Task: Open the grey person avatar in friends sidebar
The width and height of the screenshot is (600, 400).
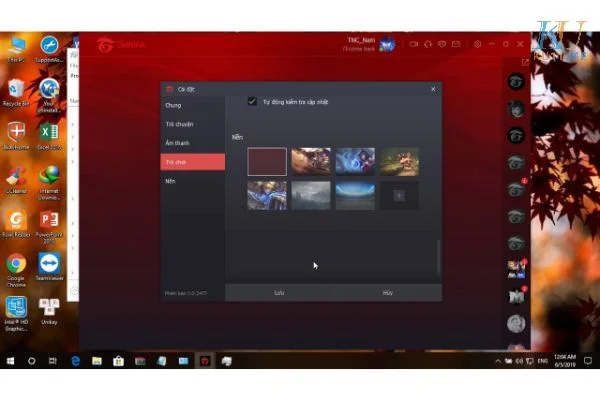Action: click(x=516, y=323)
